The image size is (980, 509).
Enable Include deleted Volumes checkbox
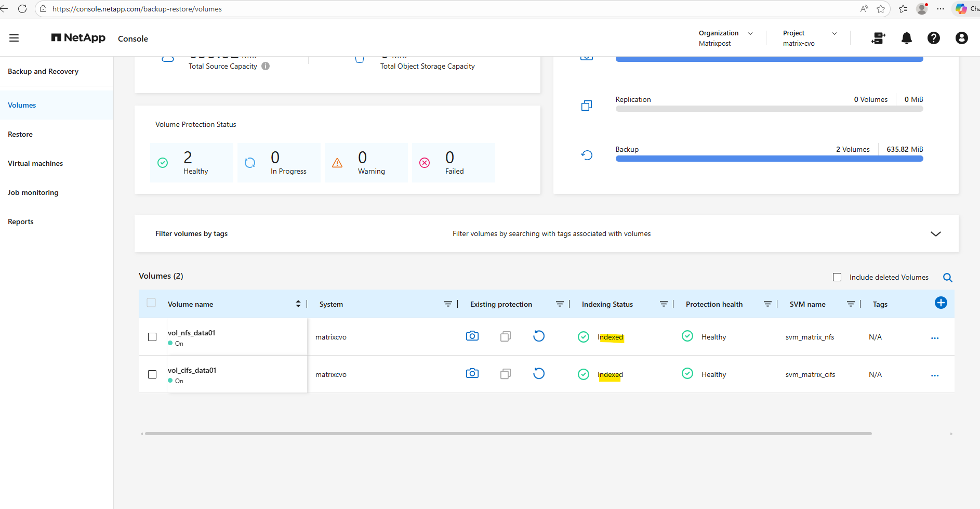coord(837,278)
